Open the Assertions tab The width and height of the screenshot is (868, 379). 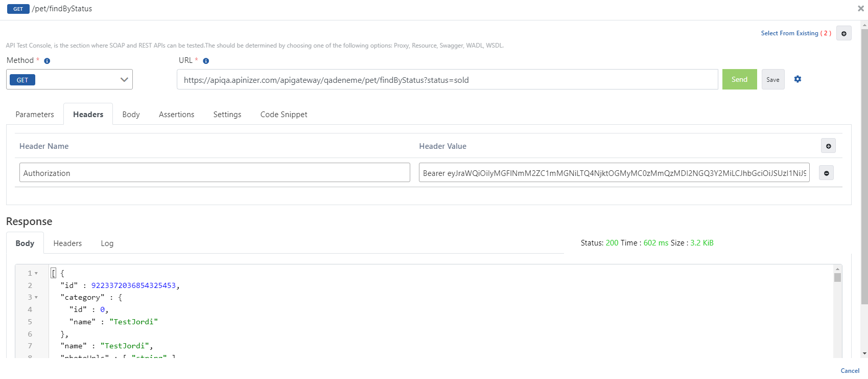pyautogui.click(x=176, y=115)
